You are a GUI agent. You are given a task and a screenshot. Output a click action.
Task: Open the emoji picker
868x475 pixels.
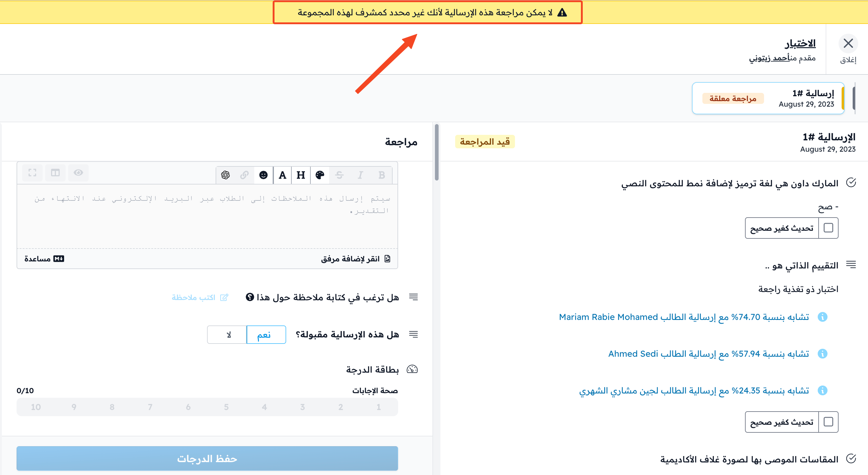click(263, 175)
